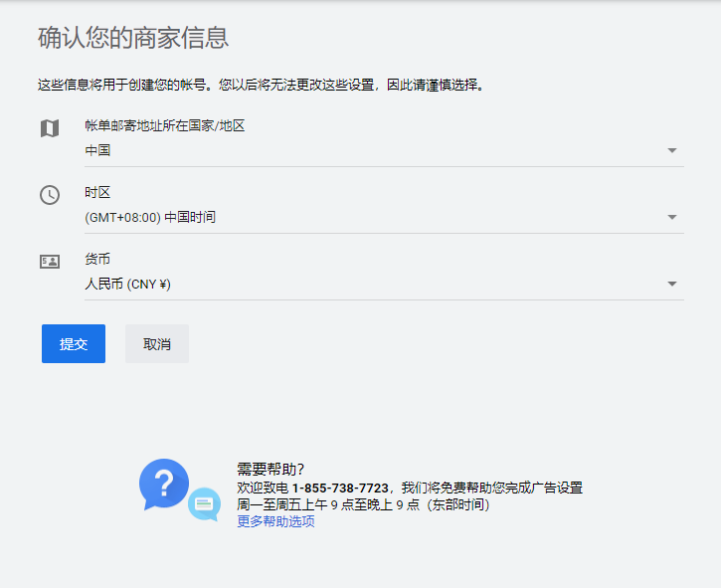Expand the billing country dropdown arrow
This screenshot has height=588, width=721.
[672, 150]
